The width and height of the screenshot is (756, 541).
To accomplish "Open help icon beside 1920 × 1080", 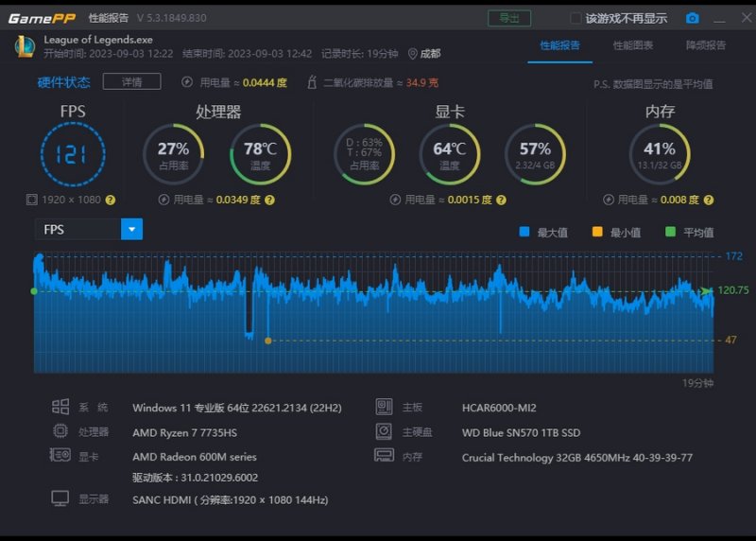I will (x=111, y=200).
